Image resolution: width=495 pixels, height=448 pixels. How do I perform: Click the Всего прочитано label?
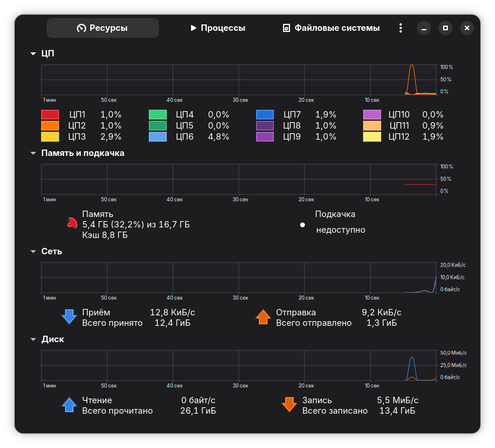118,411
